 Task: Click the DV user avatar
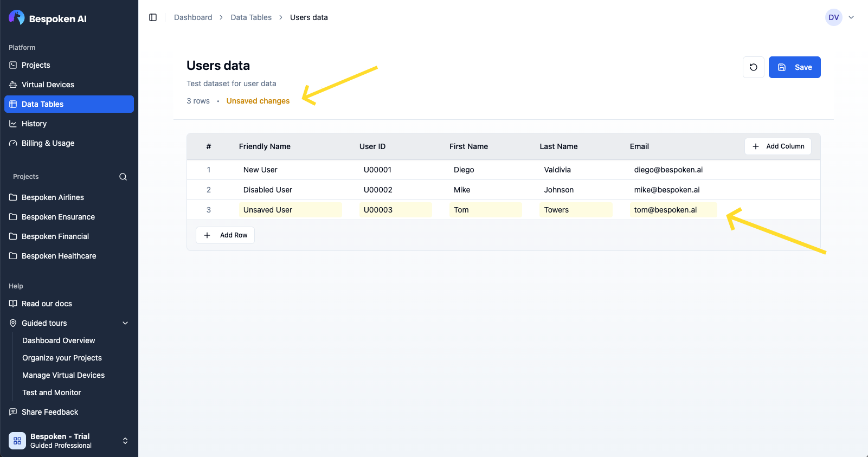[833, 17]
